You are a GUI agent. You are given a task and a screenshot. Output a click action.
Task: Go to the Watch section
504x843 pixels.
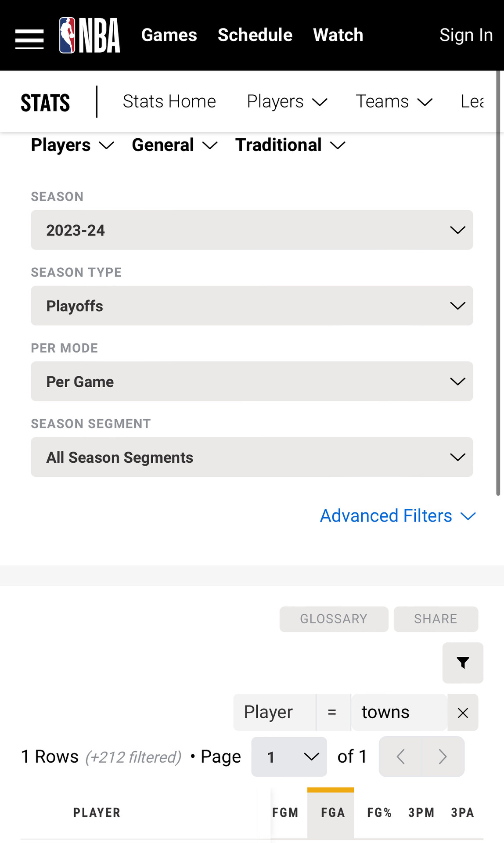coord(338,35)
